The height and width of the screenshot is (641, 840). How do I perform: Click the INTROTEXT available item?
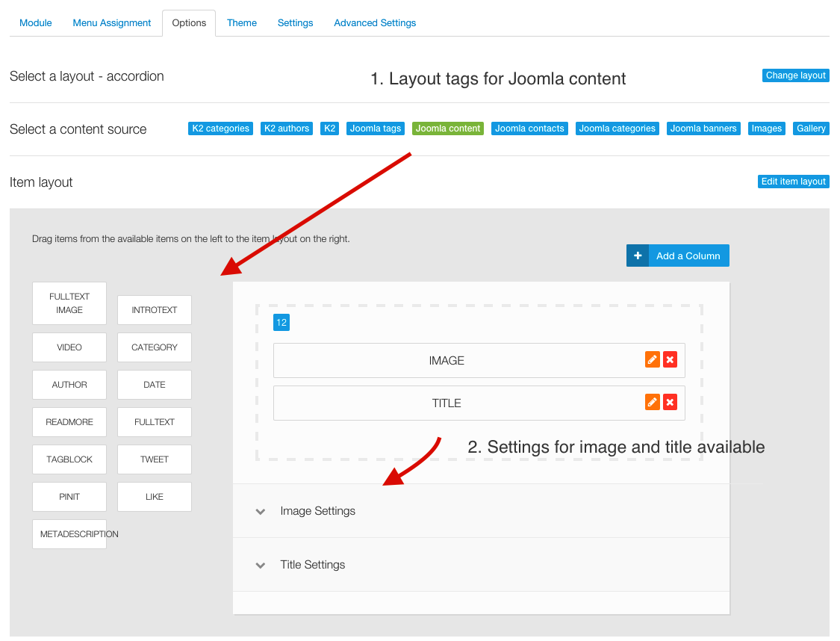155,310
